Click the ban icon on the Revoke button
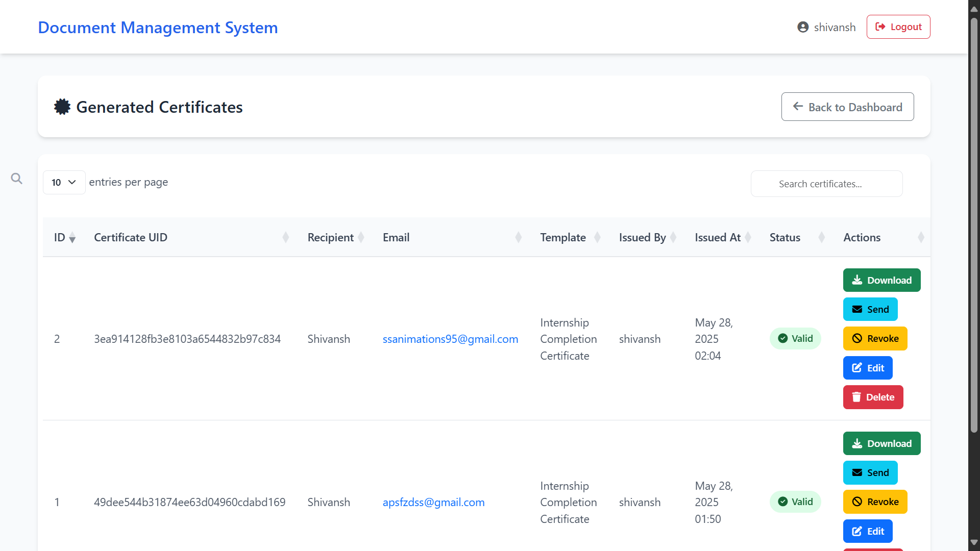The width and height of the screenshot is (980, 551). (x=856, y=338)
